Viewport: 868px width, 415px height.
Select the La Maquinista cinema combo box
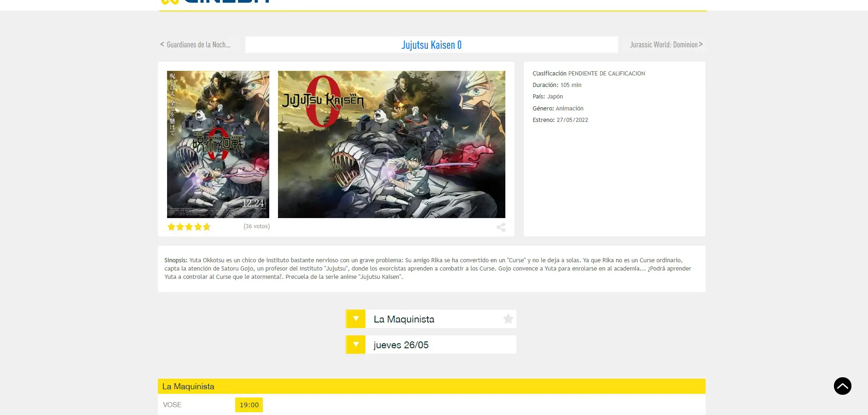(431, 319)
